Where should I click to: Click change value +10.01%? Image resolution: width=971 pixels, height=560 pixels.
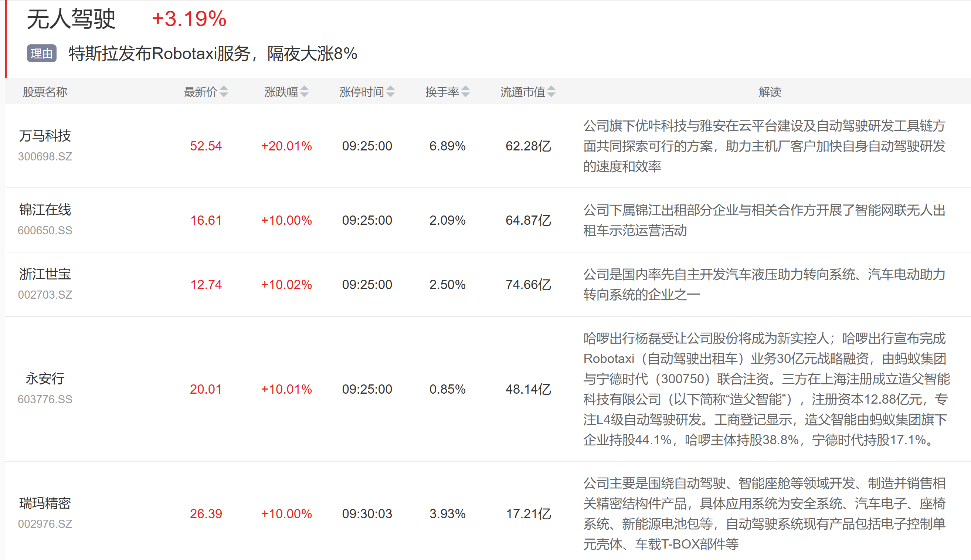click(286, 389)
